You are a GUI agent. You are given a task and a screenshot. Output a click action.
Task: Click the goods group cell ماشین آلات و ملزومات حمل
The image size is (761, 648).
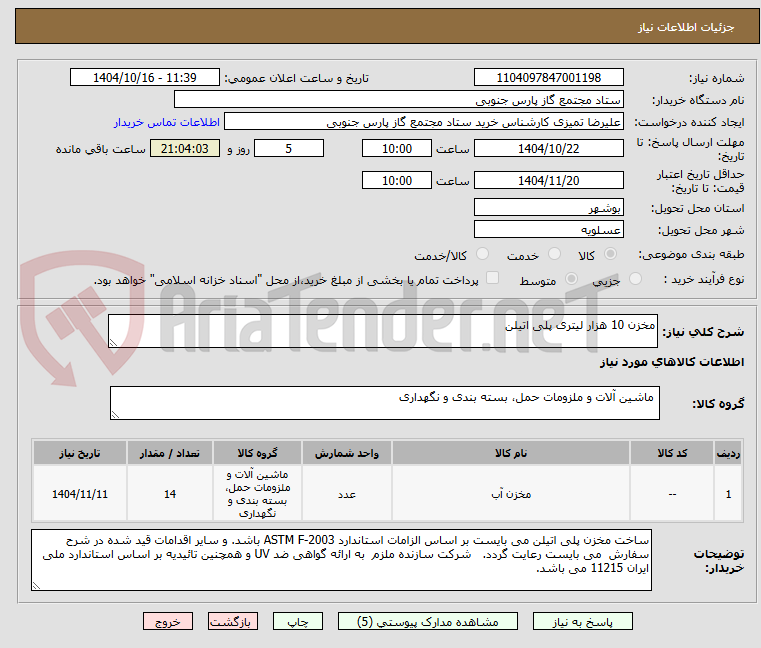pyautogui.click(x=257, y=494)
